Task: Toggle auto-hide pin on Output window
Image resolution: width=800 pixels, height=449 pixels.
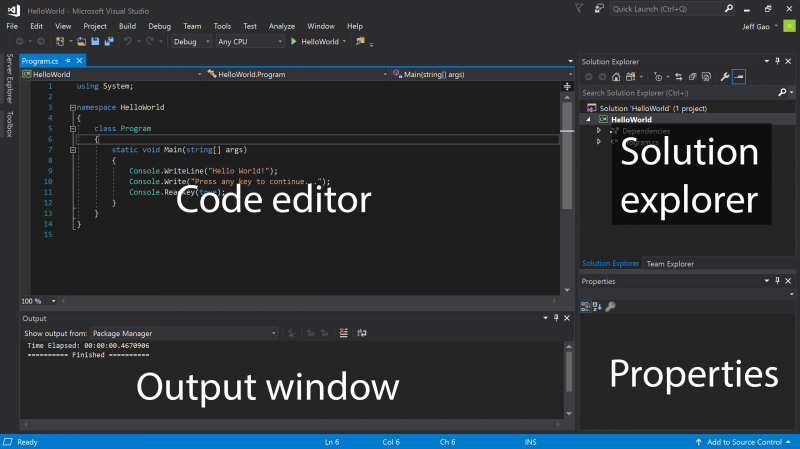Action: [556, 317]
